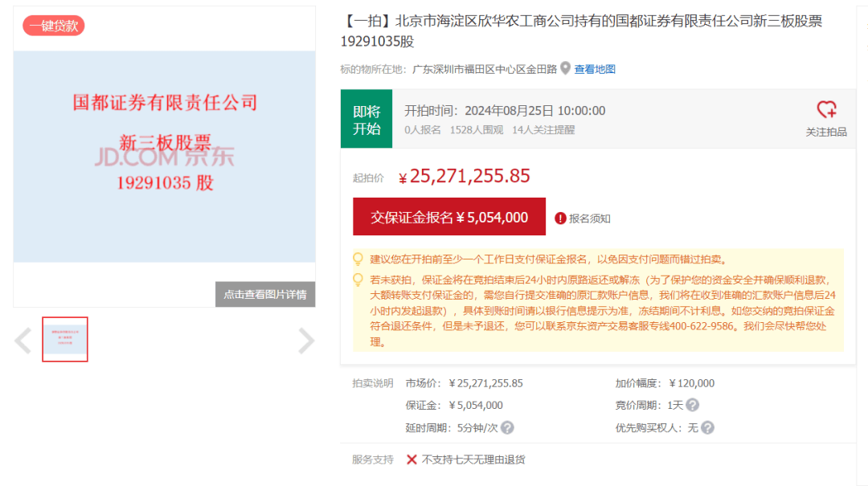Click the 交保证金报名 deposit button
Image resolution: width=868 pixels, height=486 pixels.
[x=449, y=216]
